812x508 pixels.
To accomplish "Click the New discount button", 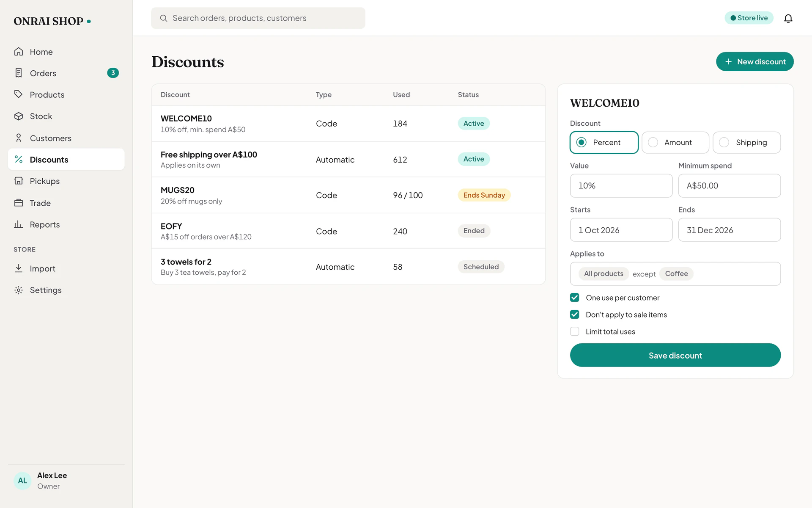I will pyautogui.click(x=755, y=62).
